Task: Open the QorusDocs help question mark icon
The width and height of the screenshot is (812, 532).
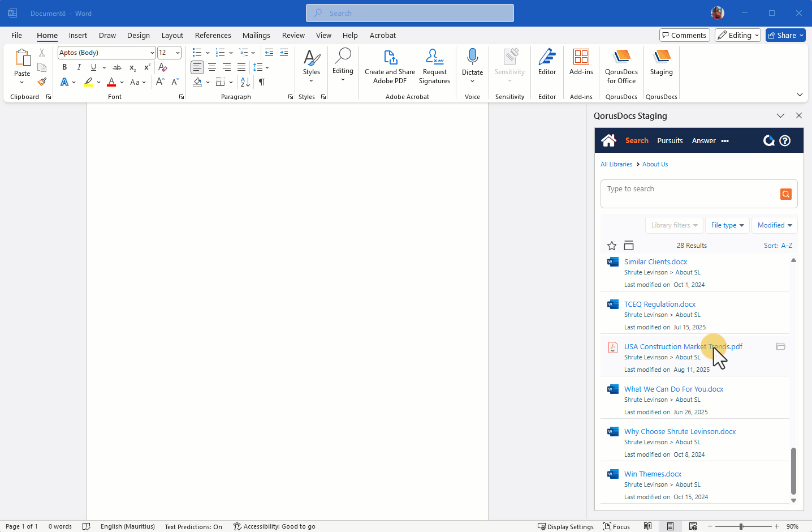Action: click(x=785, y=141)
